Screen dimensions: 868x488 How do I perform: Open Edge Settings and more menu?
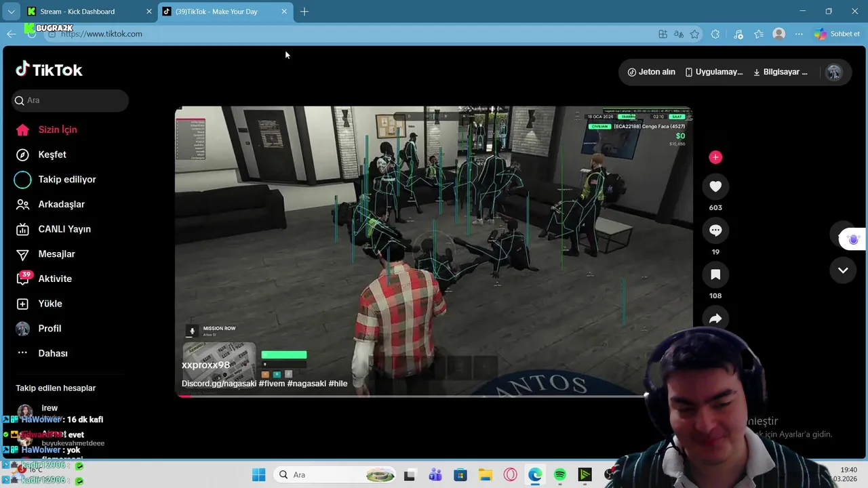pos(799,34)
